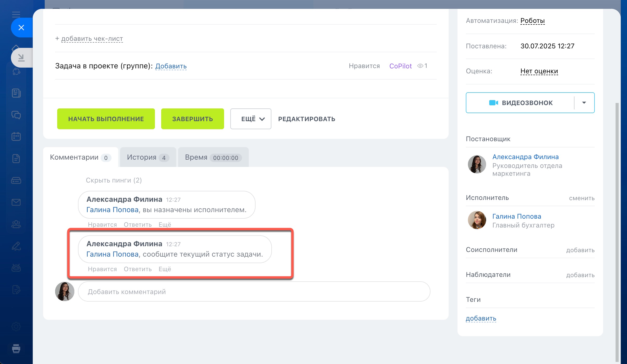Open the settings gear icon in the sidebar
Viewport: 627px width, 364px height.
pos(16,327)
